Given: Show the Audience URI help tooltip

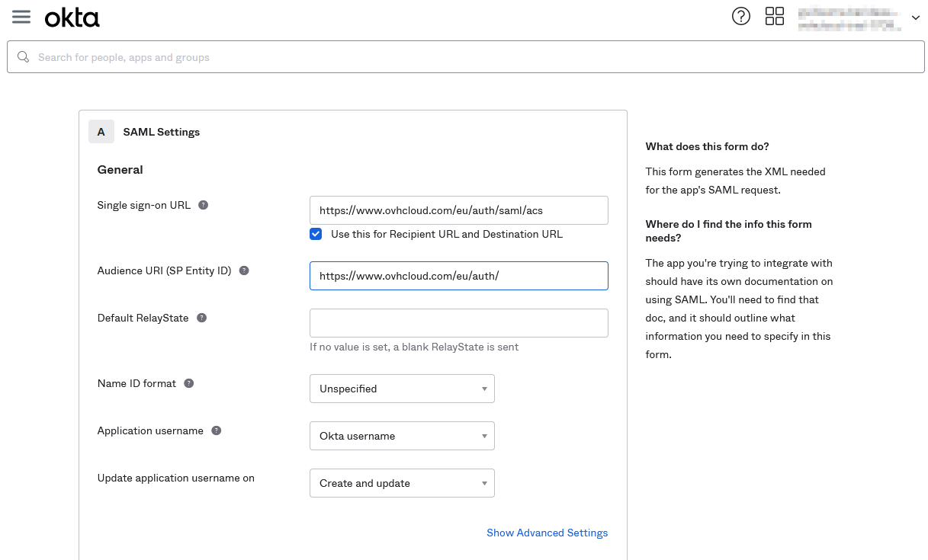Looking at the screenshot, I should click(x=243, y=270).
